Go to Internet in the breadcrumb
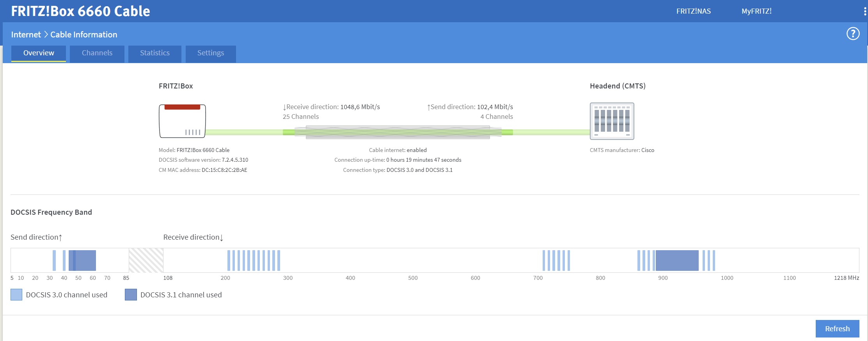868x341 pixels. [26, 35]
